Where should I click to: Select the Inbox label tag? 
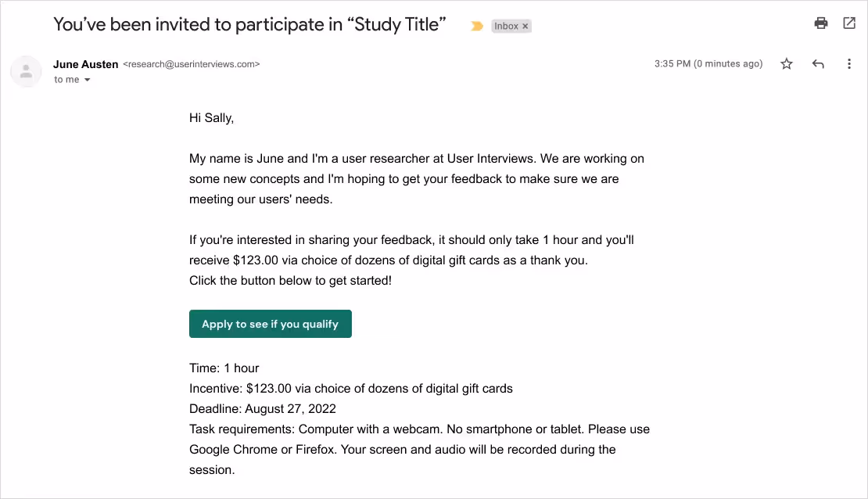505,27
